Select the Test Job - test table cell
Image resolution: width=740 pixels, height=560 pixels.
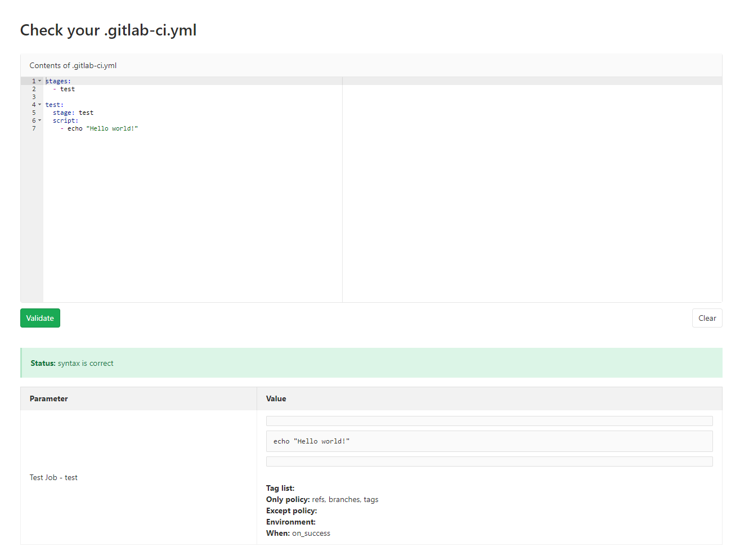[53, 477]
